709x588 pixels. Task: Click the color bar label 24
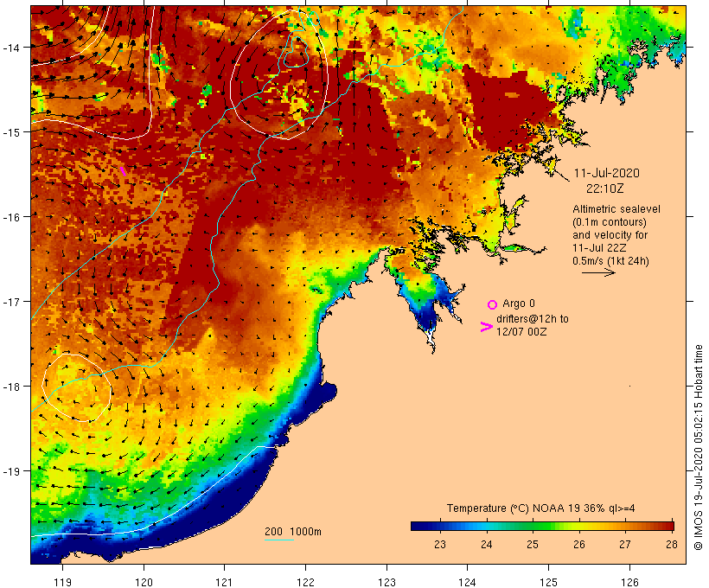click(x=486, y=544)
